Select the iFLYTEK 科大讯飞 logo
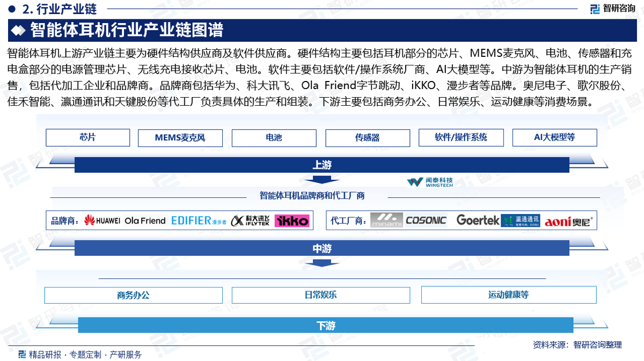644x361 pixels. [x=251, y=220]
